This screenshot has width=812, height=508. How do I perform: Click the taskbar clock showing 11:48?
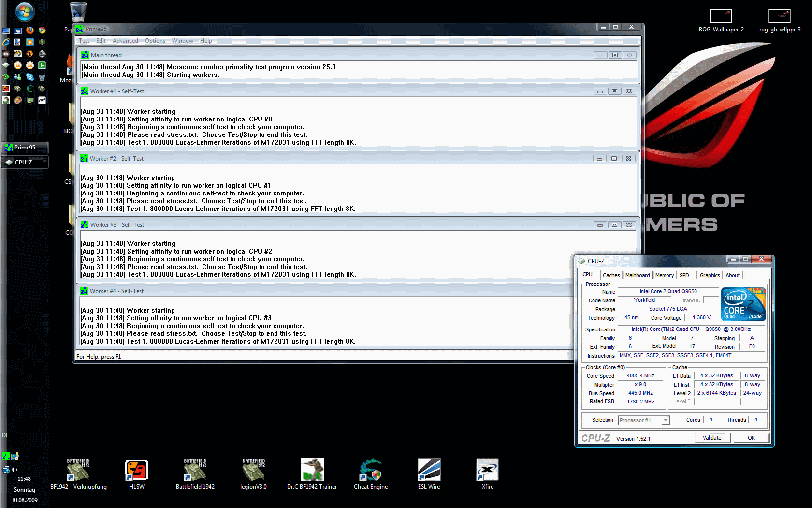(x=24, y=479)
